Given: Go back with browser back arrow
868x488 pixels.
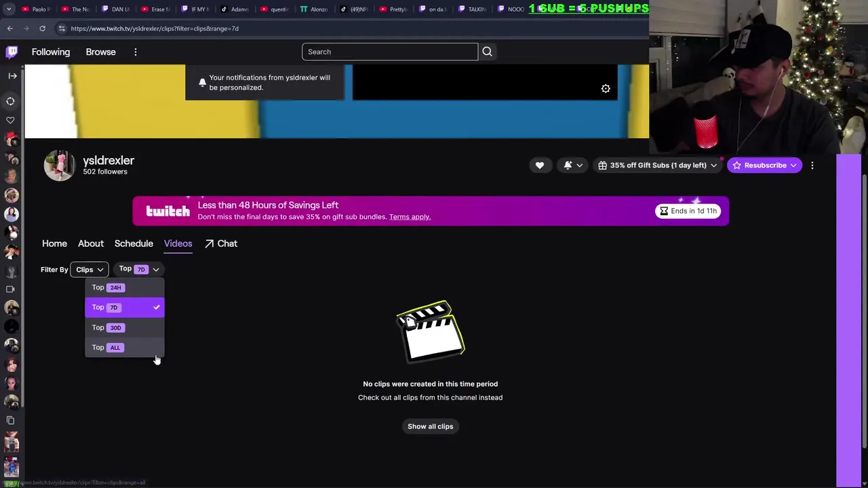Looking at the screenshot, I should [x=9, y=28].
